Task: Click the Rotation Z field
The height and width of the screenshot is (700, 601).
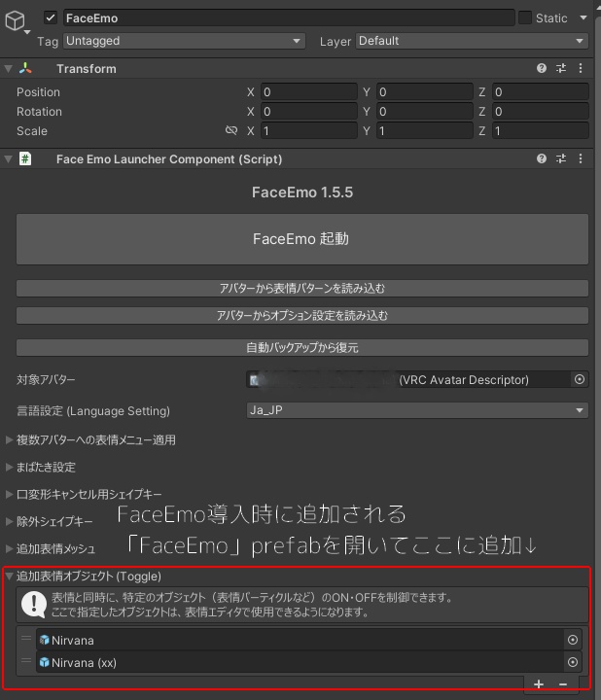Action: tap(541, 111)
